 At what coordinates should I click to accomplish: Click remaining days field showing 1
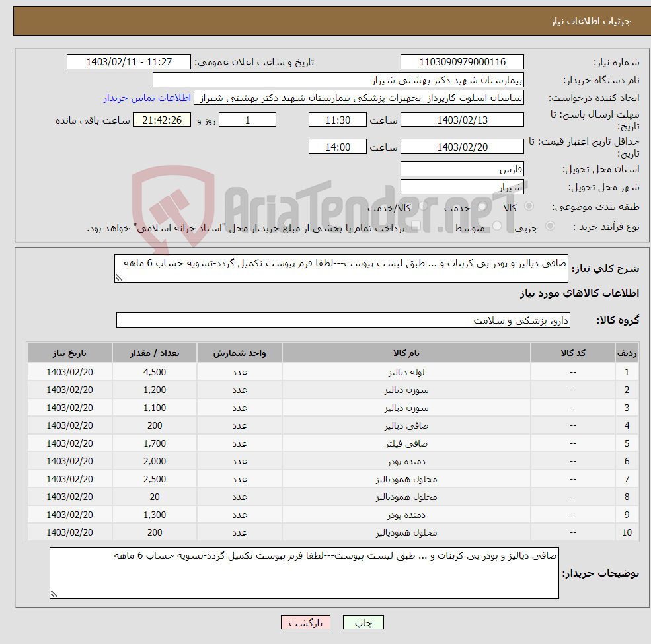[x=247, y=120]
